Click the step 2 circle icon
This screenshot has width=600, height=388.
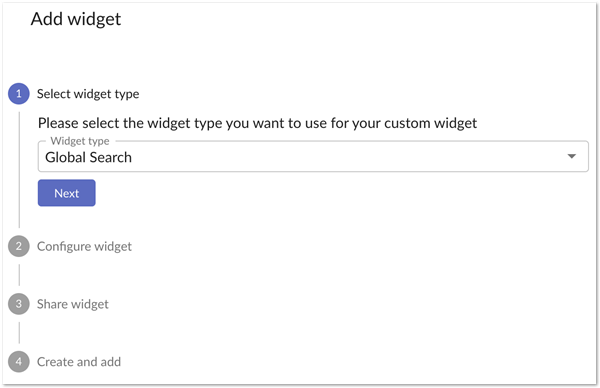19,246
